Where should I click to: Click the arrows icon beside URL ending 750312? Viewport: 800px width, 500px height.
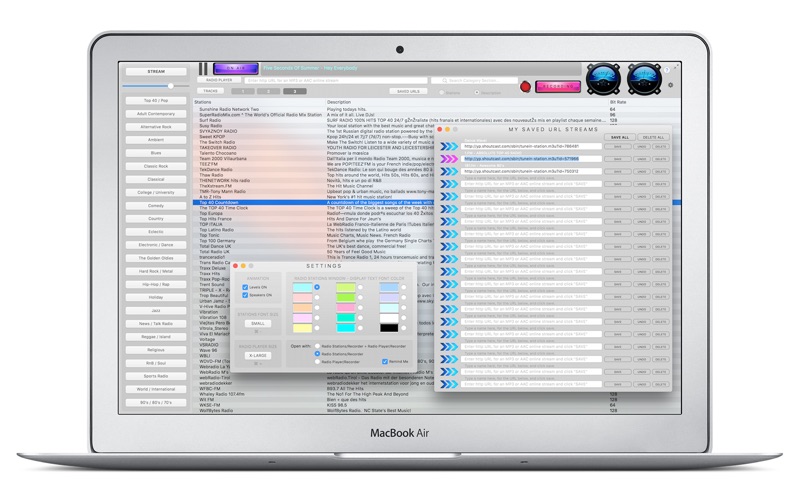pyautogui.click(x=449, y=171)
